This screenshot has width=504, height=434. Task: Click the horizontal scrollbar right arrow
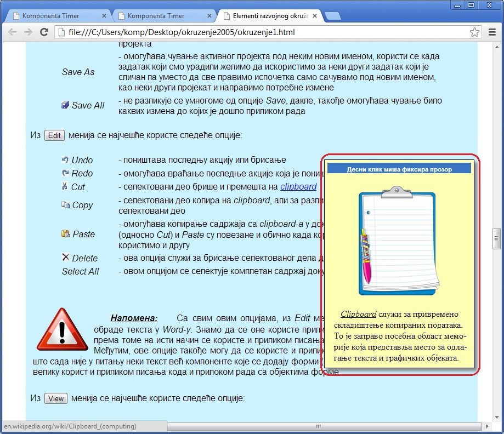pos(488,426)
